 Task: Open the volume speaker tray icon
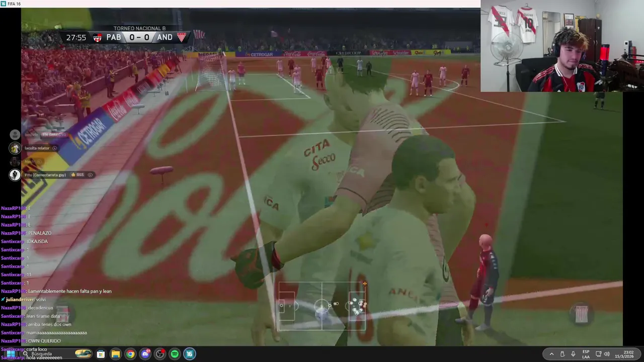[x=607, y=354]
